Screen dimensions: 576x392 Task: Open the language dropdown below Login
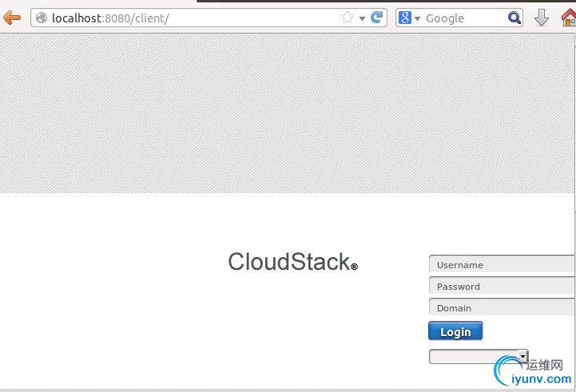pyautogui.click(x=479, y=356)
